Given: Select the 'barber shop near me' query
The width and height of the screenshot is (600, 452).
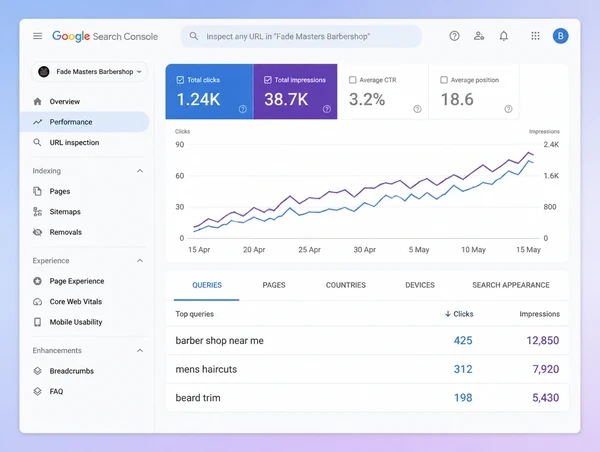Looking at the screenshot, I should tap(219, 340).
